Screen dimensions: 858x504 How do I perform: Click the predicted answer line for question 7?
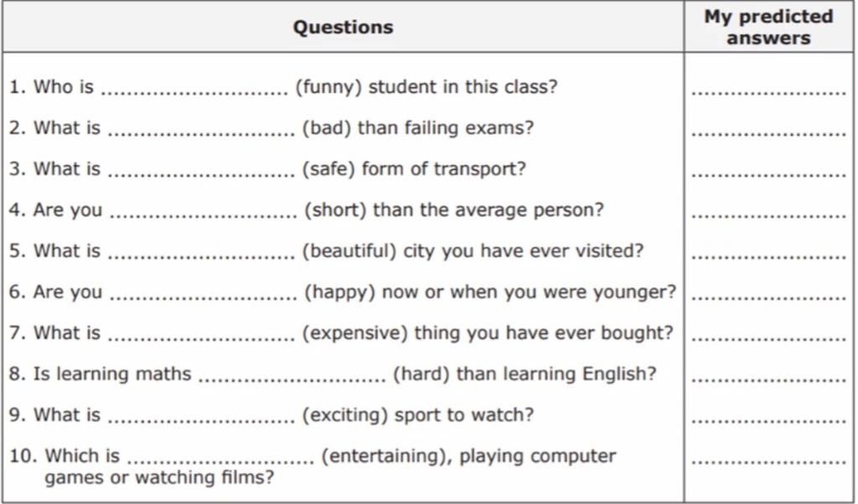tap(768, 337)
